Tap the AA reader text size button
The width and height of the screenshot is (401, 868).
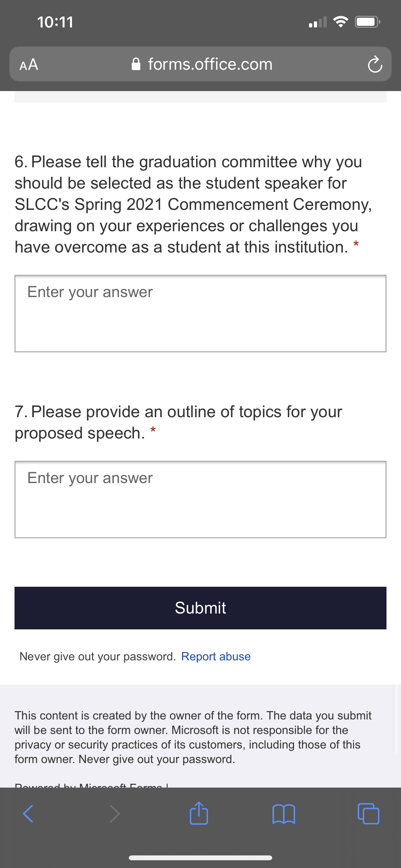pyautogui.click(x=29, y=64)
